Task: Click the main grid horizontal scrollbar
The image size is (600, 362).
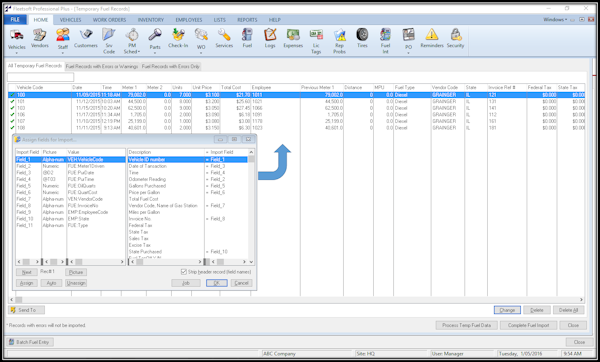Action: click(x=296, y=300)
